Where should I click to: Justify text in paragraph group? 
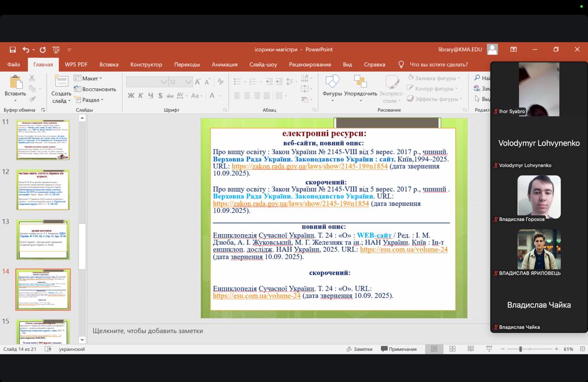pyautogui.click(x=267, y=95)
